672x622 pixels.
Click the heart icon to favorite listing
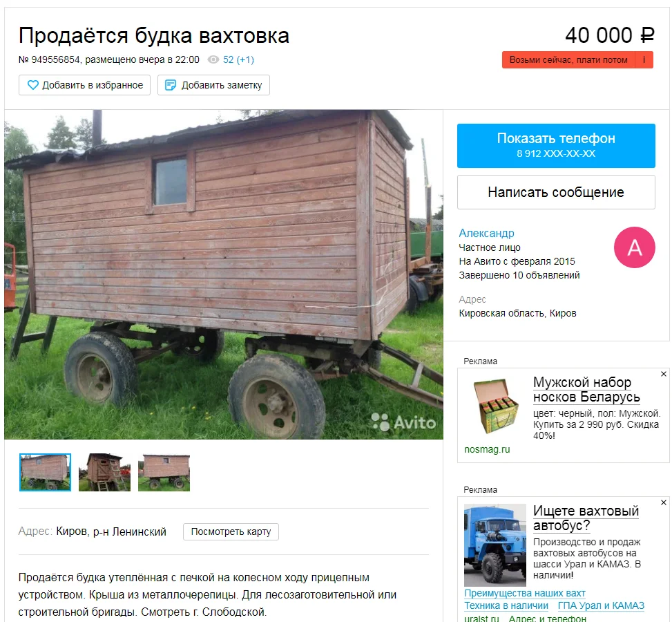coord(33,85)
